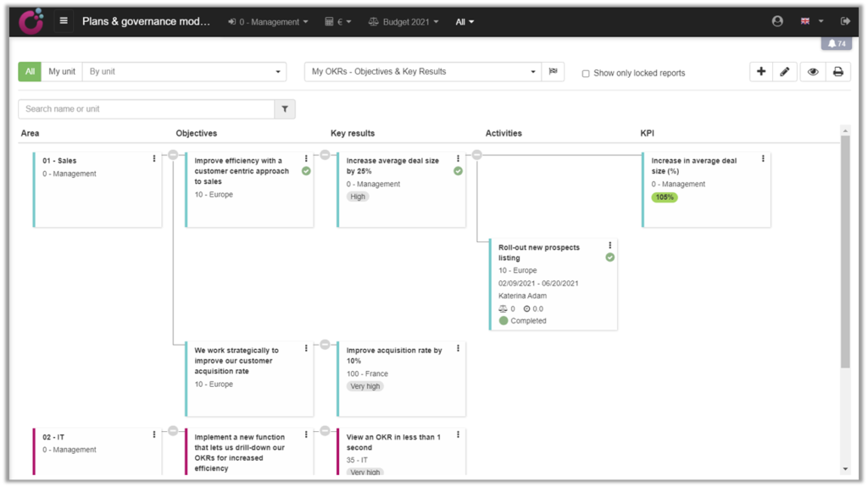Open options on Improve acquisition rate by 10% card

coord(458,348)
